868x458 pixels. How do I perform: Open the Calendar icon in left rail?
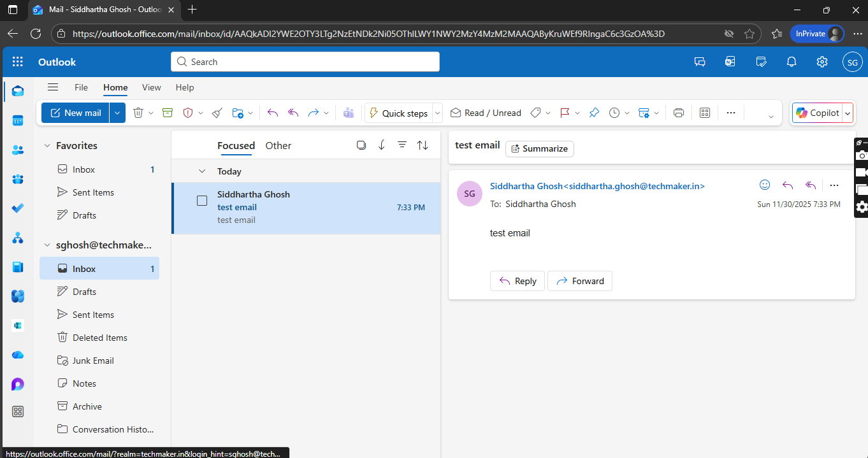pos(18,120)
